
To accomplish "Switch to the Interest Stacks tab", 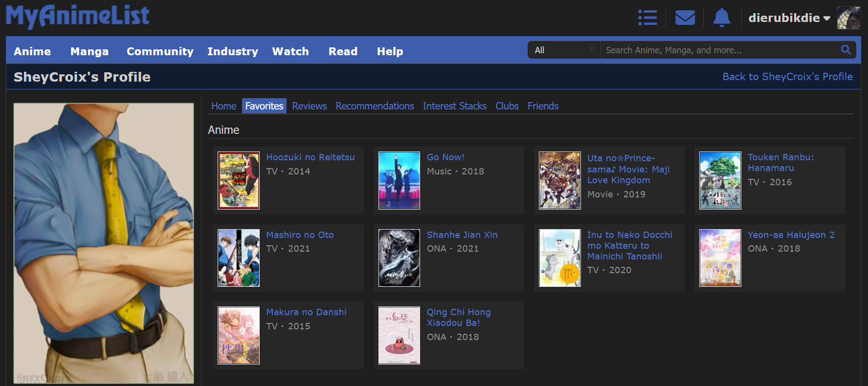I will [455, 106].
